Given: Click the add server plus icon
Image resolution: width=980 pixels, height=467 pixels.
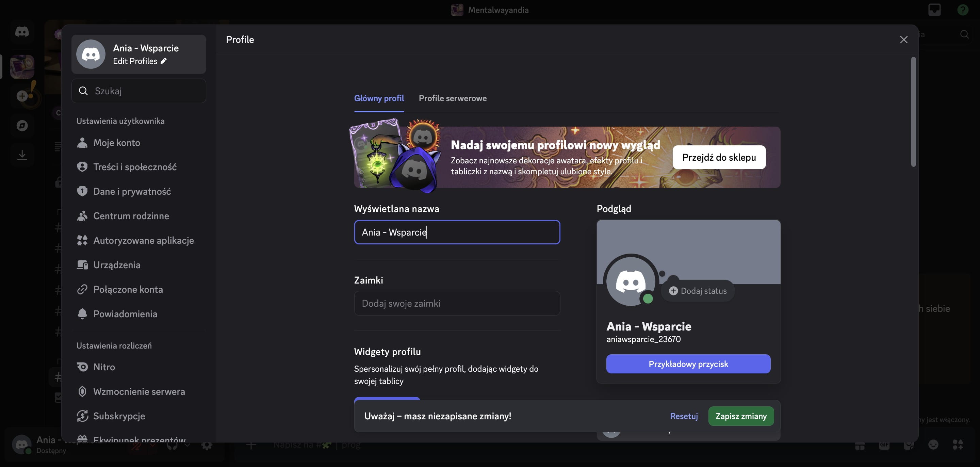Looking at the screenshot, I should click(x=22, y=96).
